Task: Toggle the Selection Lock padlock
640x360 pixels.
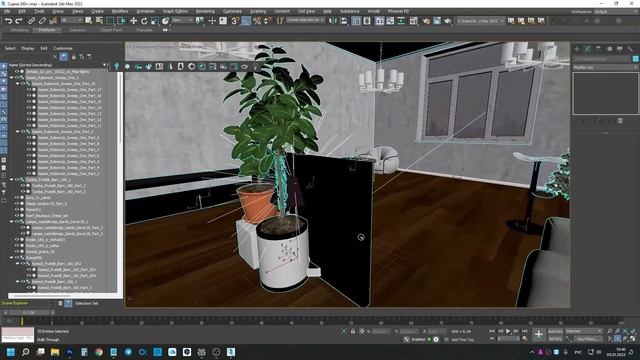Action: coord(353,331)
